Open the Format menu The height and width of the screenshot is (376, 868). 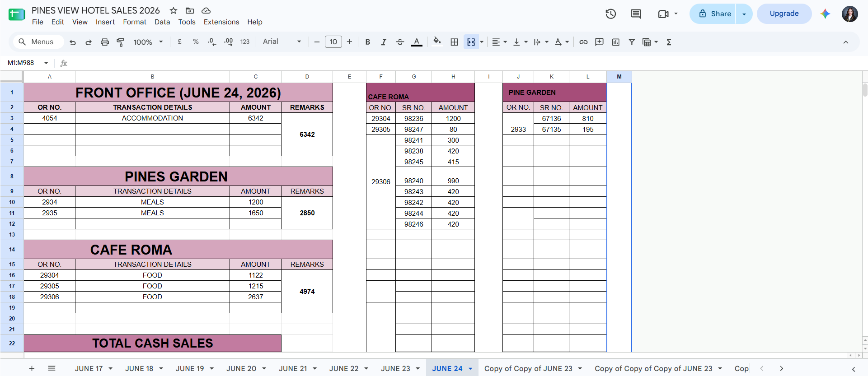[135, 22]
